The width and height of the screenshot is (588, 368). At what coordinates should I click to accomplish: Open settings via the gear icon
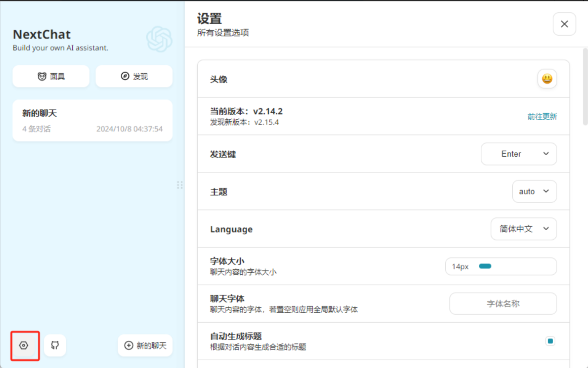tap(24, 345)
